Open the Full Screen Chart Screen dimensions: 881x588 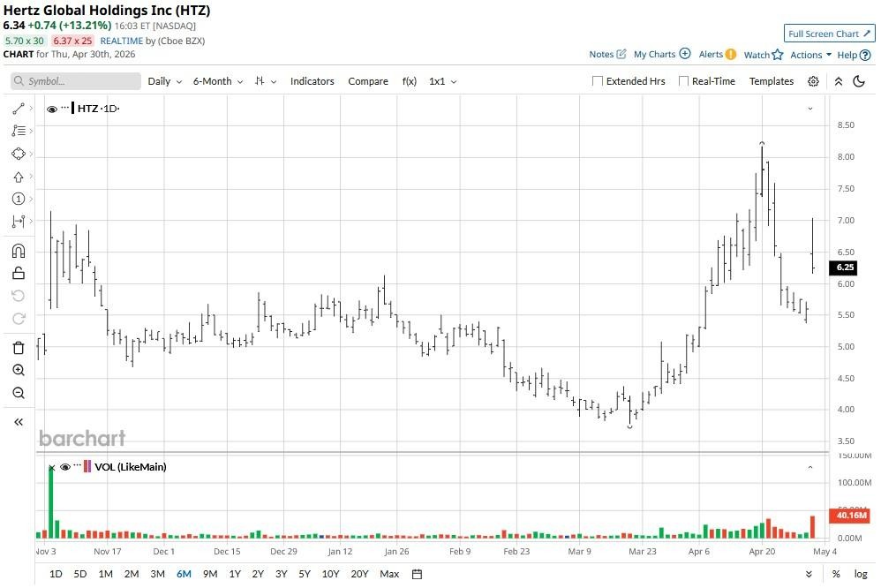829,34
